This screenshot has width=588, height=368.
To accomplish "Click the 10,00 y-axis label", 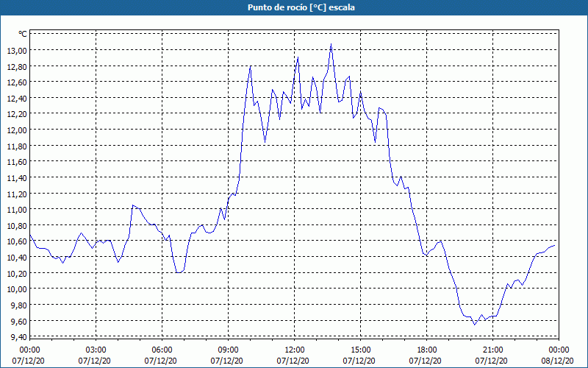I will [x=17, y=289].
